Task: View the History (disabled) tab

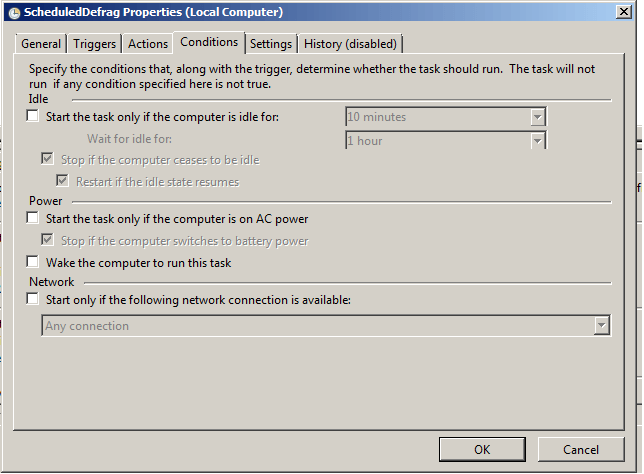Action: (x=350, y=44)
